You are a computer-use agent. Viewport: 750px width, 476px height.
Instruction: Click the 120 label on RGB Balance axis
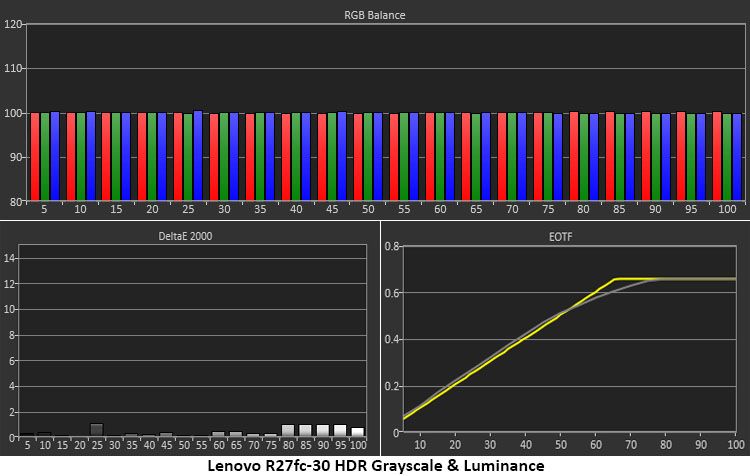pos(13,24)
